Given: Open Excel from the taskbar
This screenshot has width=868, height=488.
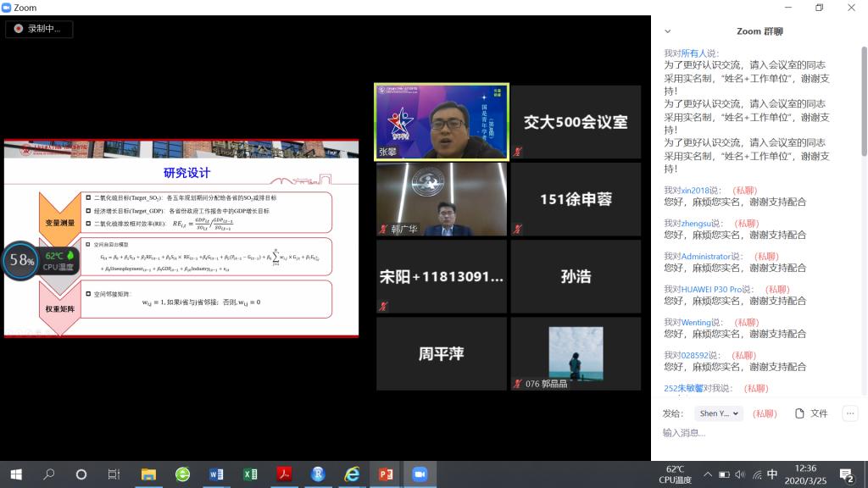Looking at the screenshot, I should tap(251, 474).
